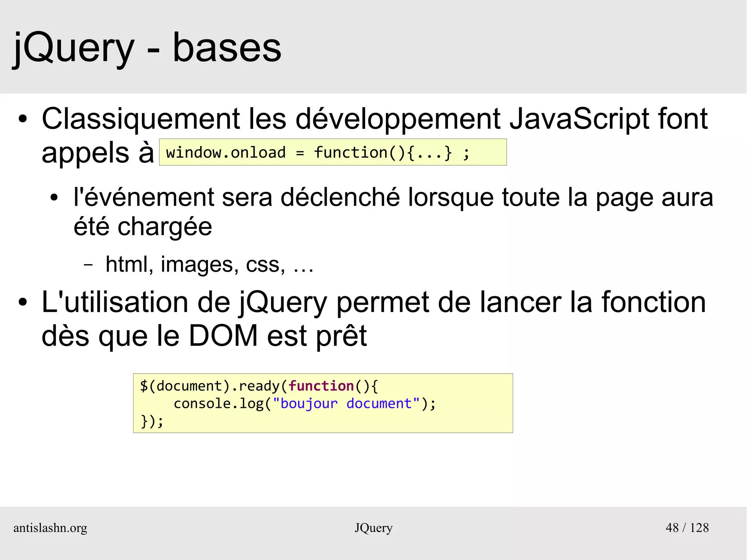Click the sub-item "html, images, css, …"
Viewport: 747px width, 560px height.
[209, 264]
